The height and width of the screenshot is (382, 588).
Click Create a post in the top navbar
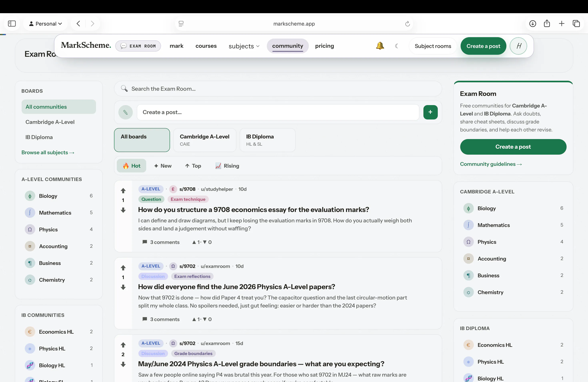[483, 46]
